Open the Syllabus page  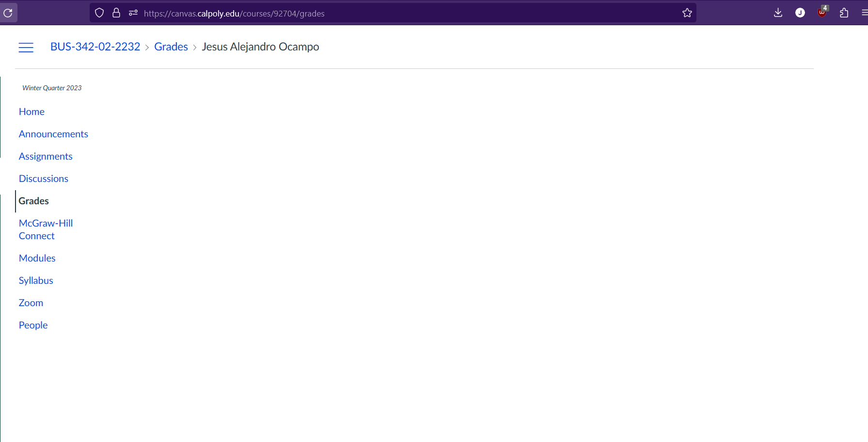[35, 280]
